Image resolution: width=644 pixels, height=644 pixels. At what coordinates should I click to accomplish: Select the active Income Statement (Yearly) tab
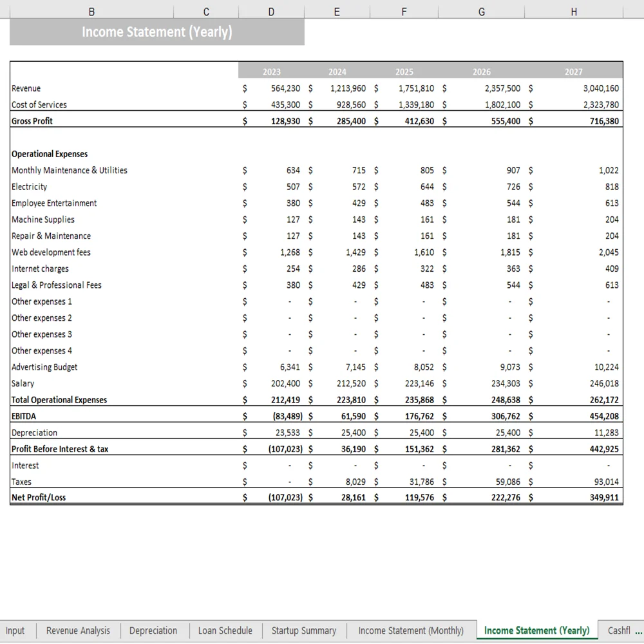point(535,630)
